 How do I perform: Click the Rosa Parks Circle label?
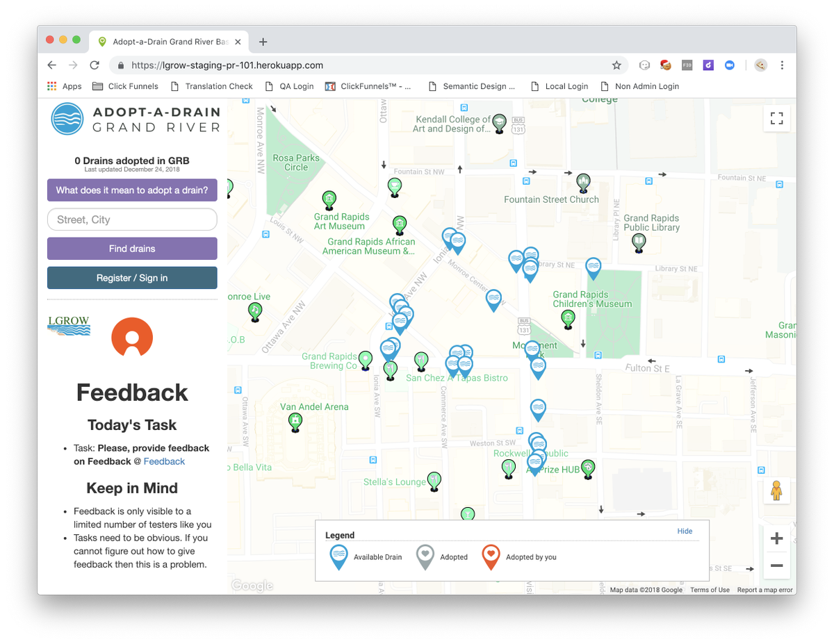point(296,163)
